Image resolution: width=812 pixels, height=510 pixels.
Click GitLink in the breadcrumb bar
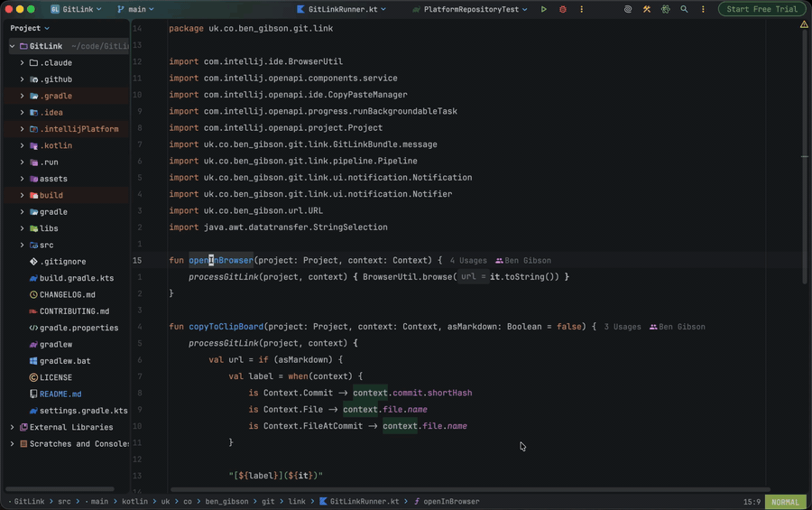(29, 502)
